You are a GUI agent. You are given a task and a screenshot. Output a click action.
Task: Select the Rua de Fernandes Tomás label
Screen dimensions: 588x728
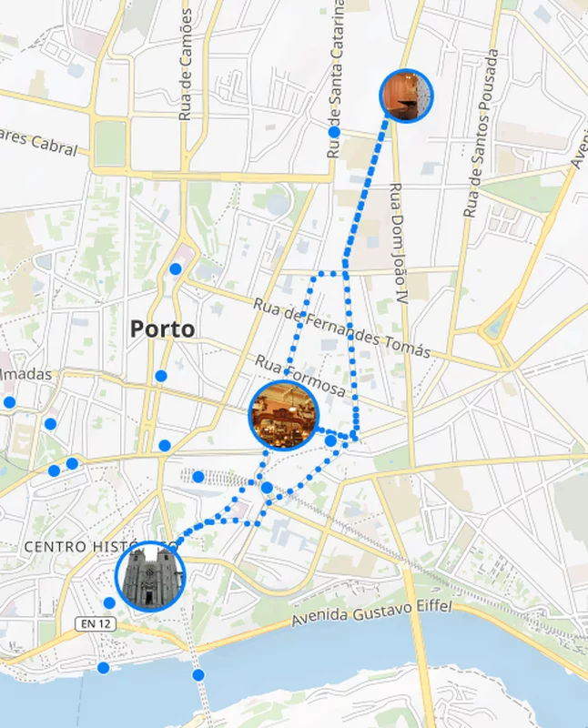(341, 328)
